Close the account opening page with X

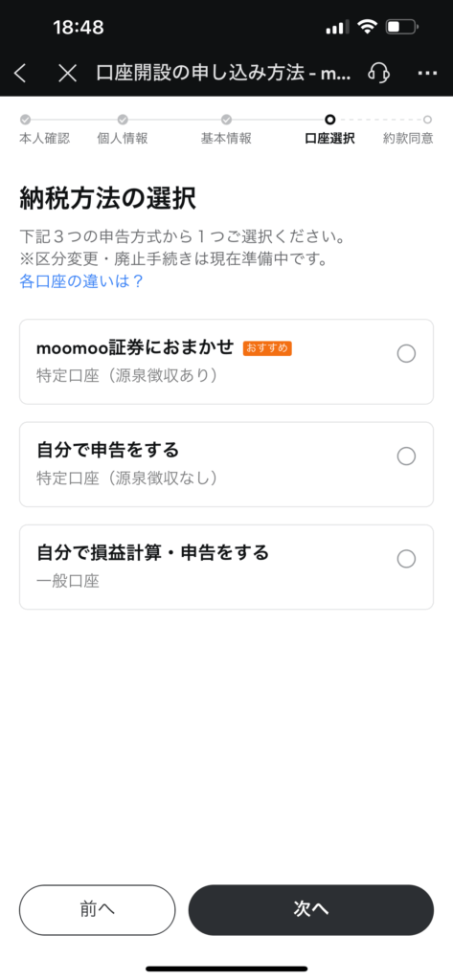point(68,74)
